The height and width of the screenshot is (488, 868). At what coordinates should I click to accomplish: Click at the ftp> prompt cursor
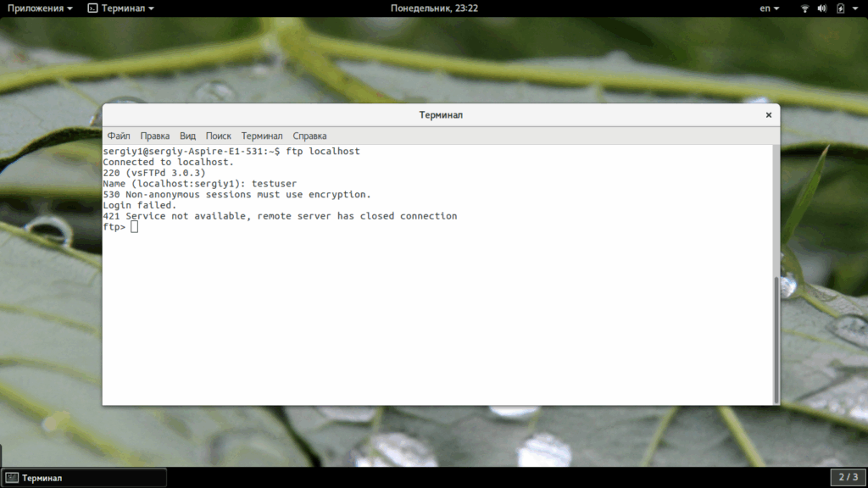134,227
